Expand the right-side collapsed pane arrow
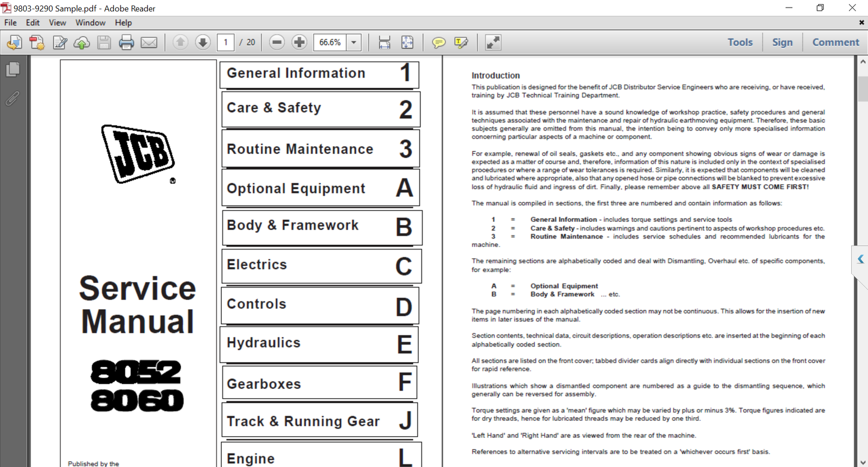Screen dimensions: 868x467 tap(860, 259)
